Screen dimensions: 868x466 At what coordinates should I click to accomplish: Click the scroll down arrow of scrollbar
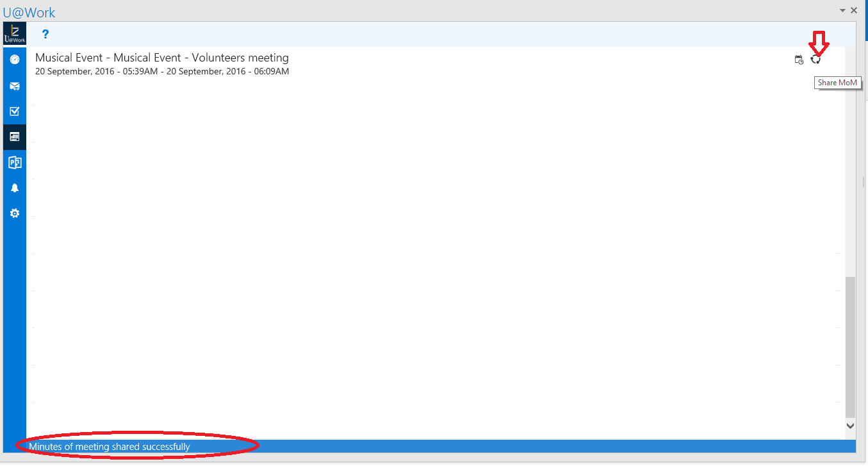[850, 426]
